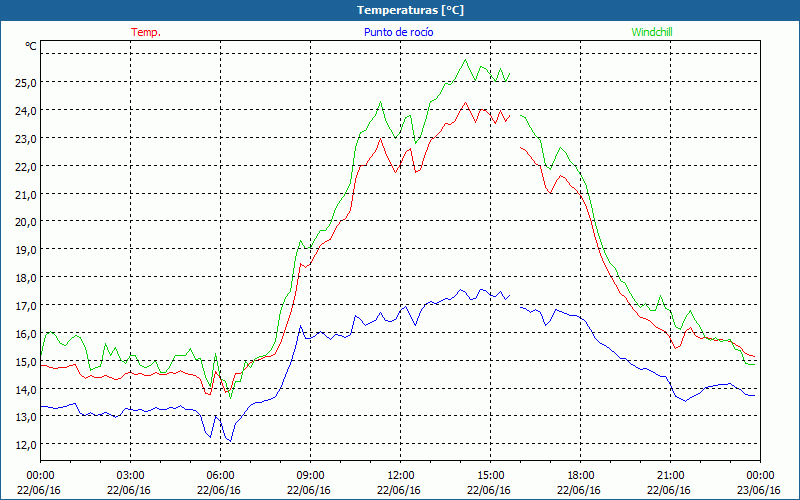Click the 20,0 y-axis value
Screen dimensions: 800x500
[x=26, y=222]
